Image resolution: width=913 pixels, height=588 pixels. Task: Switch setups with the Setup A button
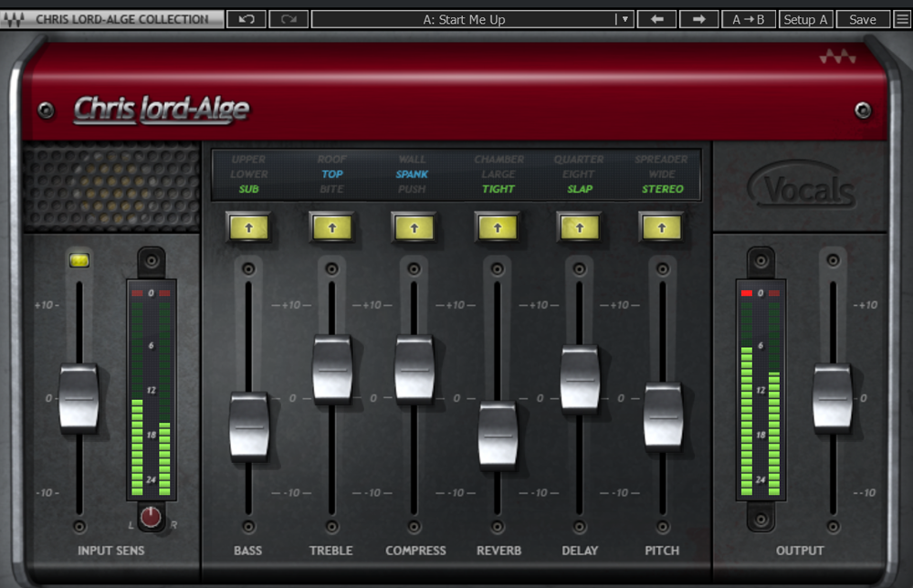pos(806,19)
